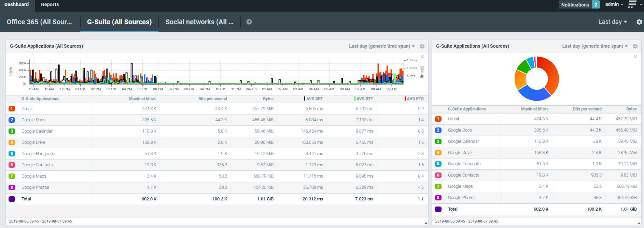Screen dimensions: 644x228
Task: Click the Flowmon logo icon in header
Action: pos(632,4)
